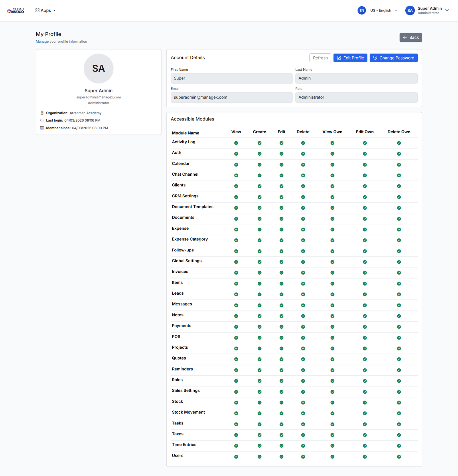Toggle the Clients Delete permission check

303,186
